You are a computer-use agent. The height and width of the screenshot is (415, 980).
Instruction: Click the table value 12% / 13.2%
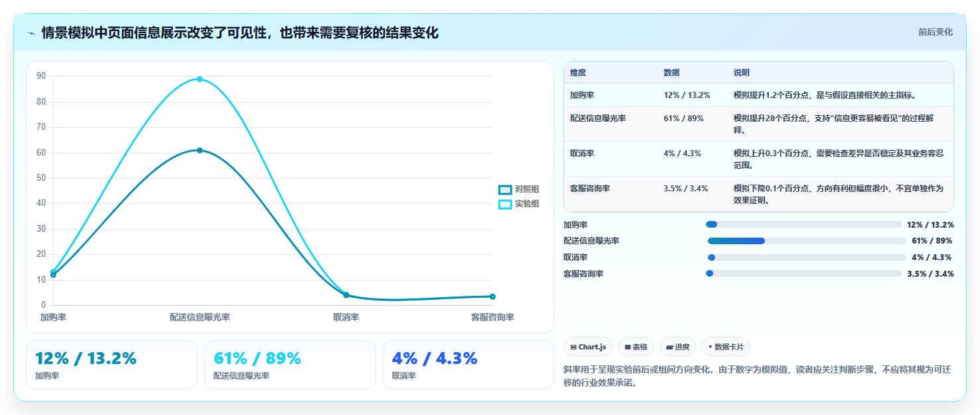pyautogui.click(x=687, y=95)
